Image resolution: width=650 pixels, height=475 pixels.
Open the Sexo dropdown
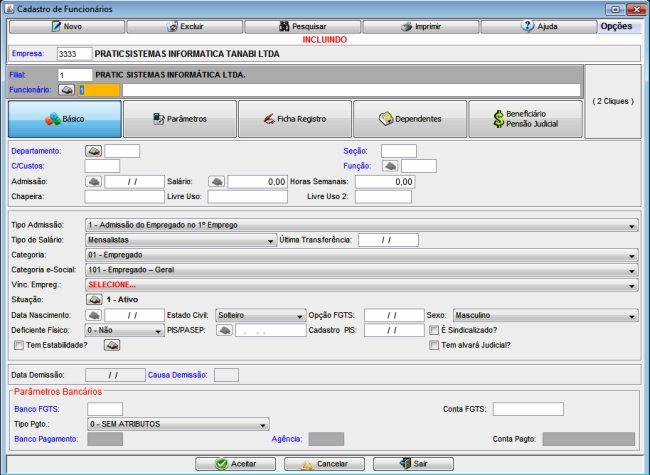(546, 315)
